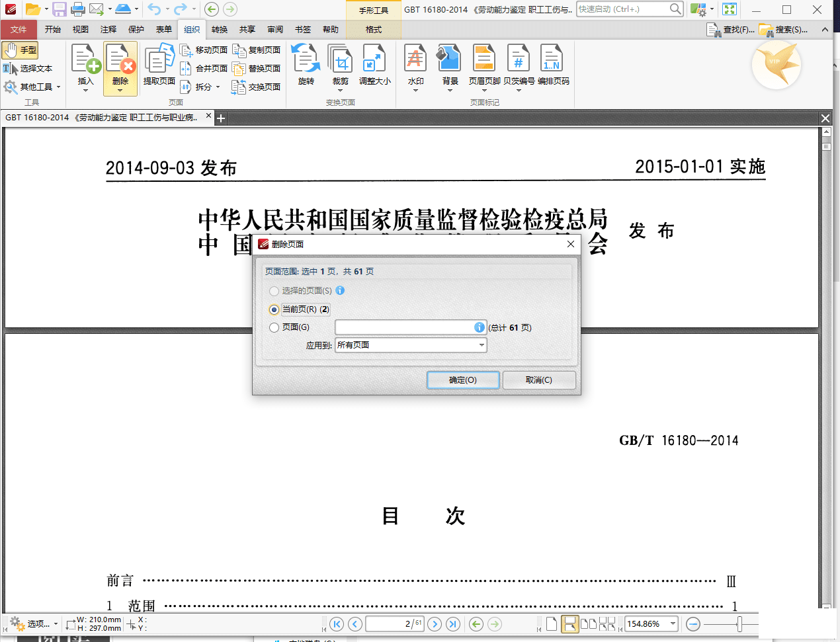Click the 取消(C) button

(x=539, y=380)
